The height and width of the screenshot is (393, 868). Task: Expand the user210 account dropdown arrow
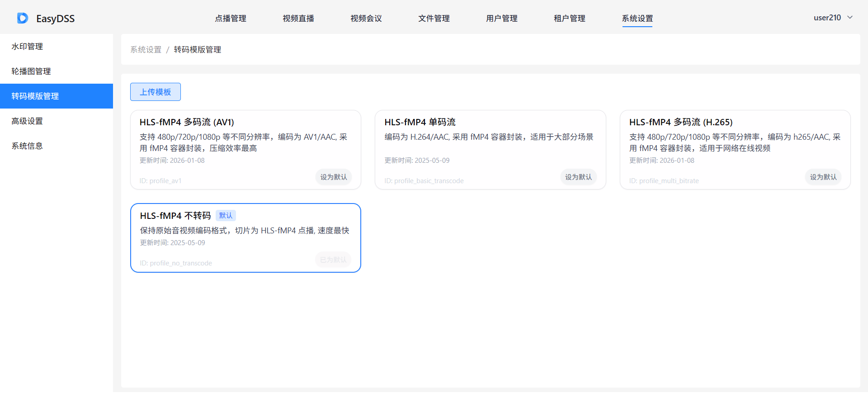click(850, 18)
